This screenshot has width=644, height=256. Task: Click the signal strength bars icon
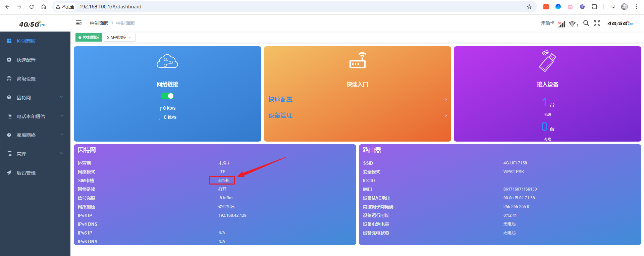(561, 24)
